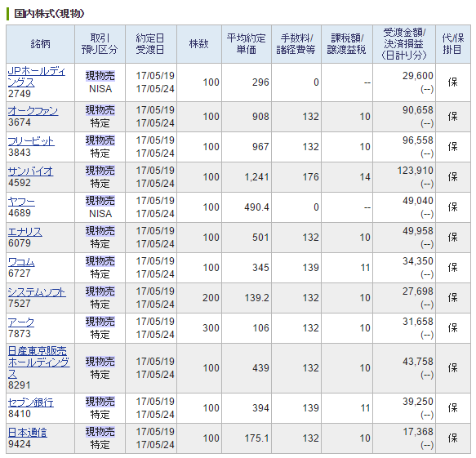The image size is (476, 458).
Task: Open the ワコム stock link
Action: pyautogui.click(x=21, y=262)
